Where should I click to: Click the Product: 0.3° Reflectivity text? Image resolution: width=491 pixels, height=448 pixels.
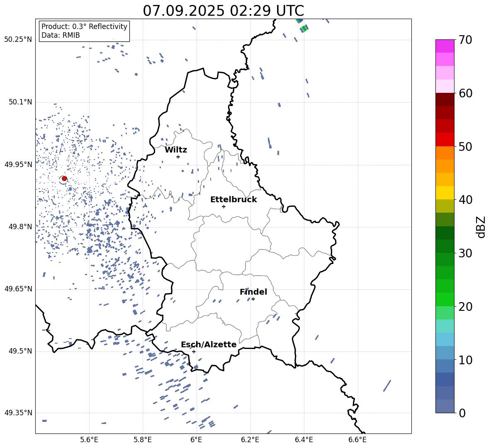coord(84,27)
